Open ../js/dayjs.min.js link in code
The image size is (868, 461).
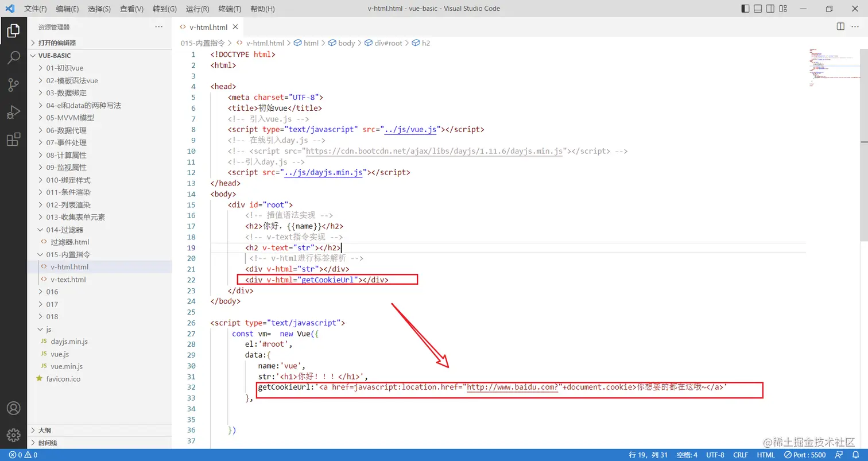point(323,172)
